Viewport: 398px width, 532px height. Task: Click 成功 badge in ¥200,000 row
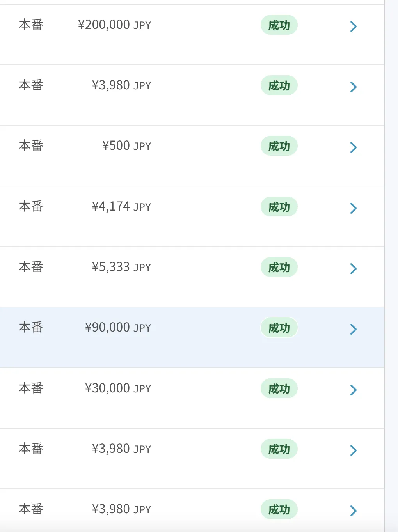pos(279,25)
